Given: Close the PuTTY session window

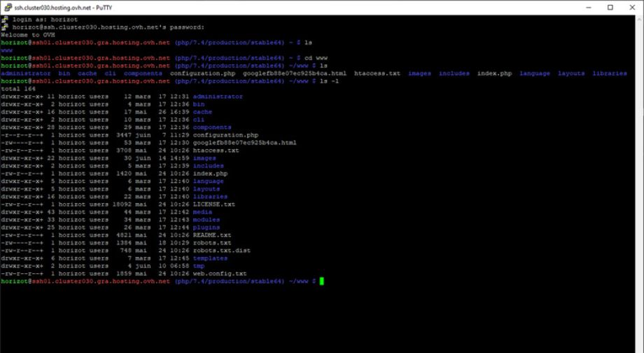Looking at the screenshot, I should (x=632, y=8).
